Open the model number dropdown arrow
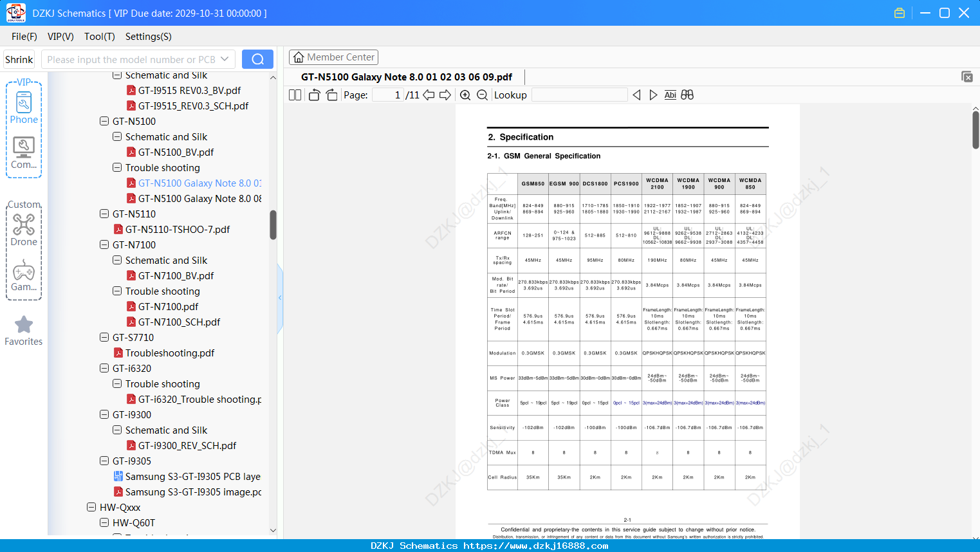 click(225, 59)
